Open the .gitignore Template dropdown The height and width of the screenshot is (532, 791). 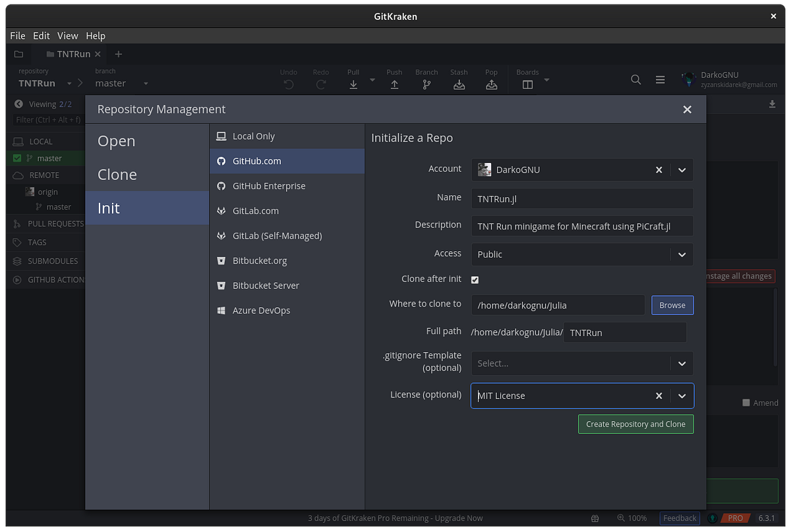[x=682, y=363]
